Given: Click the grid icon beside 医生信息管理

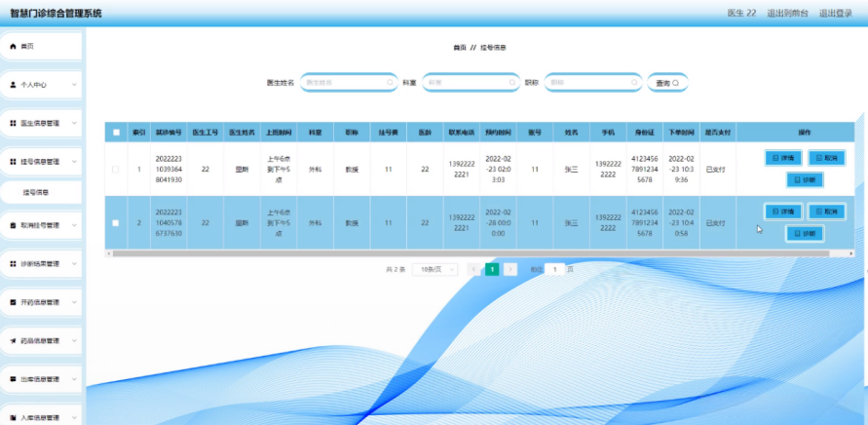Looking at the screenshot, I should (14, 123).
